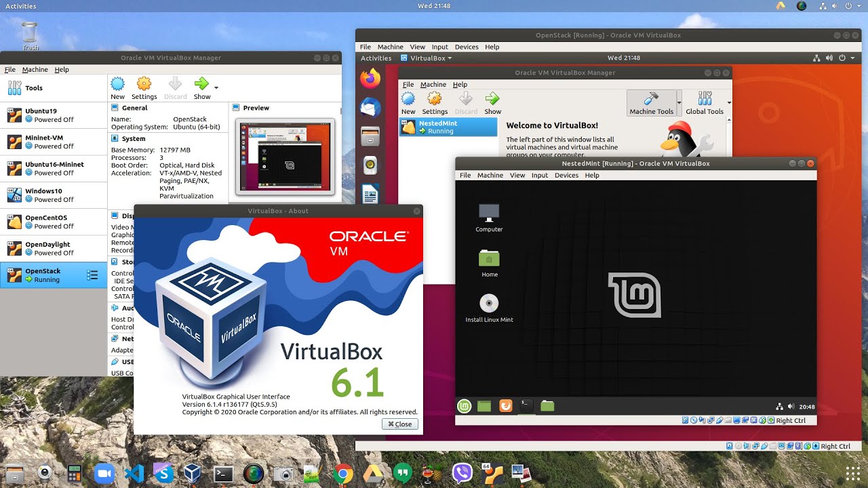The image size is (868, 488).
Task: Open the OpenStack VM details menu icon
Action: pos(93,274)
